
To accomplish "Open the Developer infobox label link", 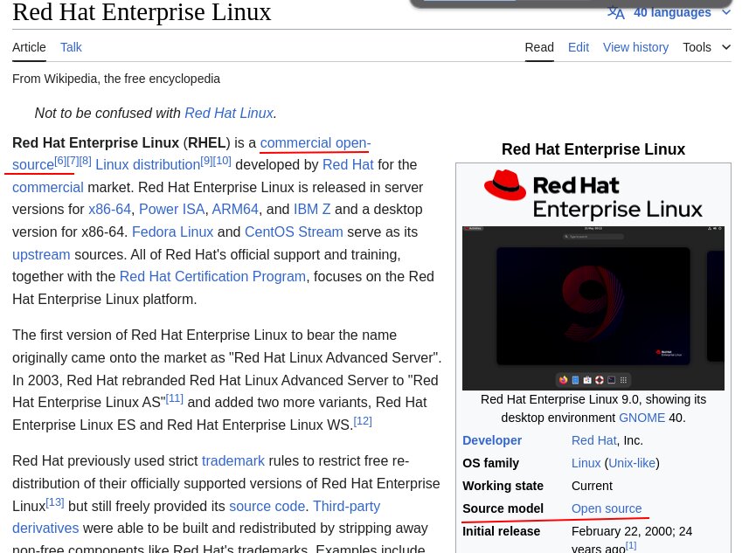I will point(492,440).
